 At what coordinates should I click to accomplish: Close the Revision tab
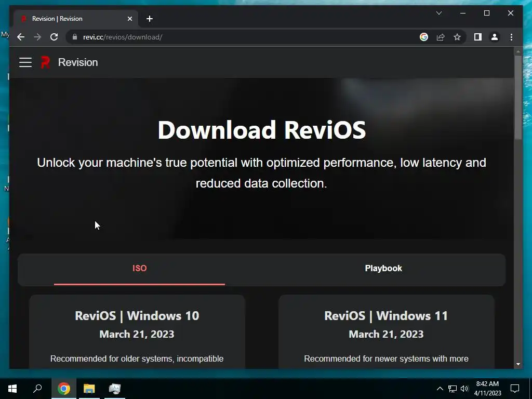pos(129,19)
